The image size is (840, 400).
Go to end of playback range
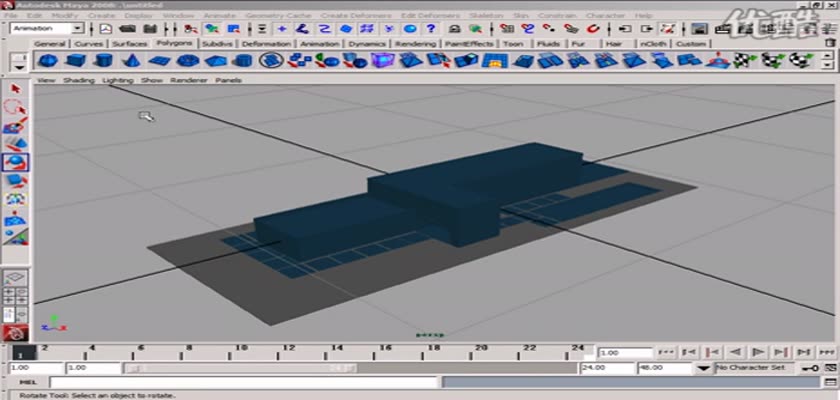(x=826, y=352)
